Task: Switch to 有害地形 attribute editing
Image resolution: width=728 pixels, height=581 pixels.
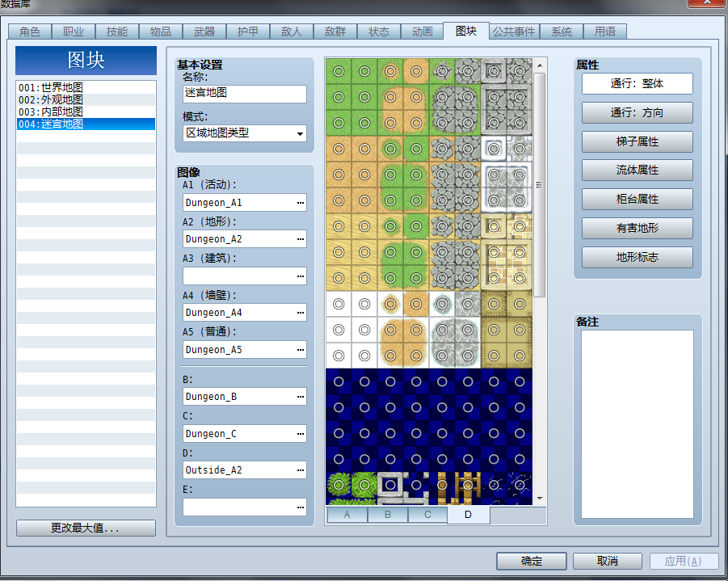Action: point(637,228)
